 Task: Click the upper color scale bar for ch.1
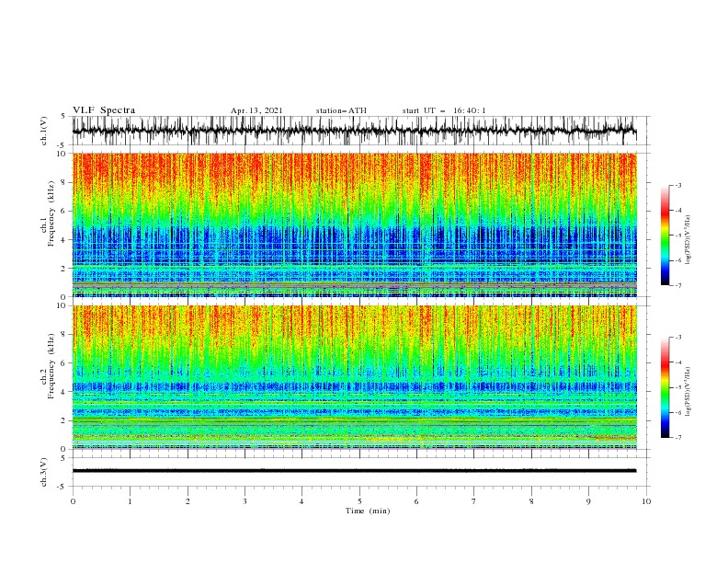(x=665, y=235)
